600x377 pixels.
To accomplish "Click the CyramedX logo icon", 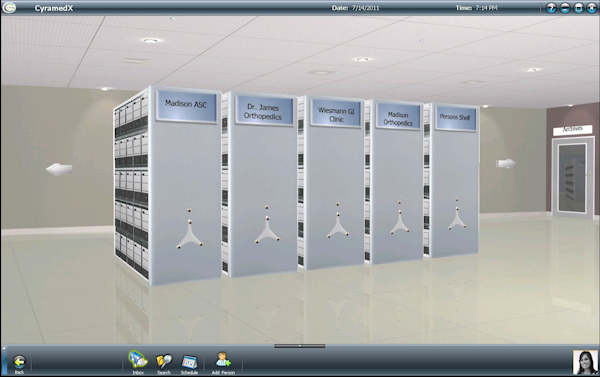I will click(9, 7).
